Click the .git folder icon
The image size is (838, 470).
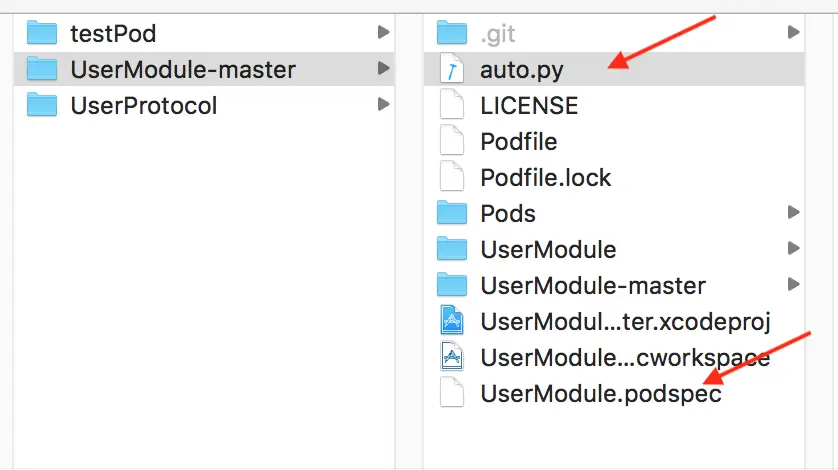pos(453,33)
